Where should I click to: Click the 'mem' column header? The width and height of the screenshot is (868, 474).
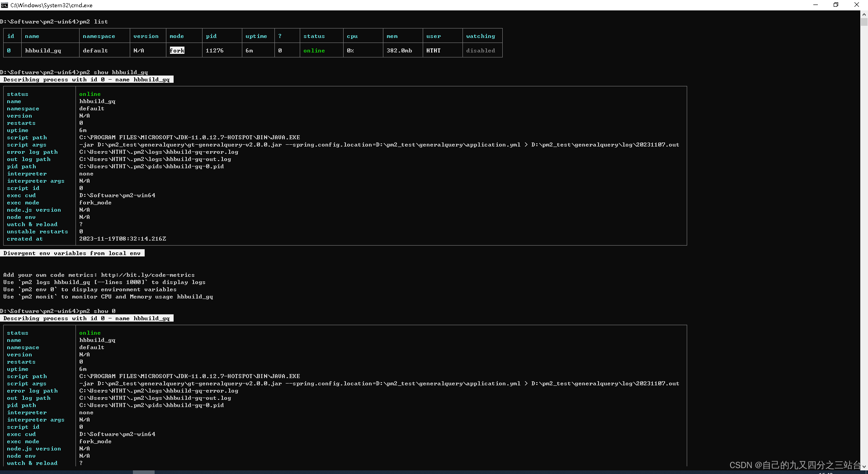click(x=392, y=36)
